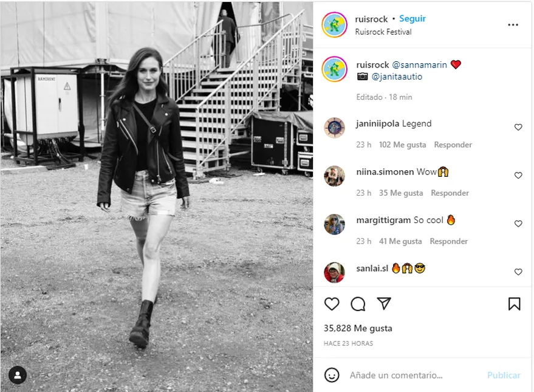Like the post with the heart icon
Image resolution: width=534 pixels, height=392 pixels.
[x=332, y=303]
